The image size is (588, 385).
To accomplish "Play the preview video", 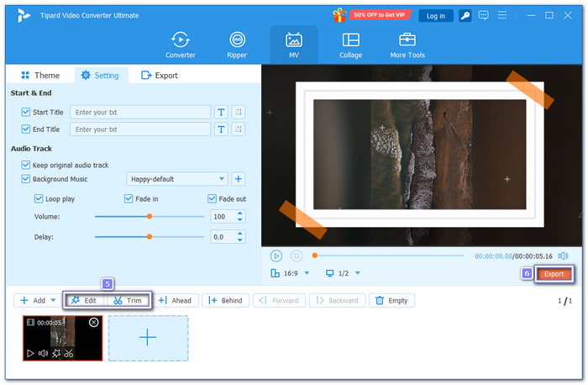I will point(276,256).
